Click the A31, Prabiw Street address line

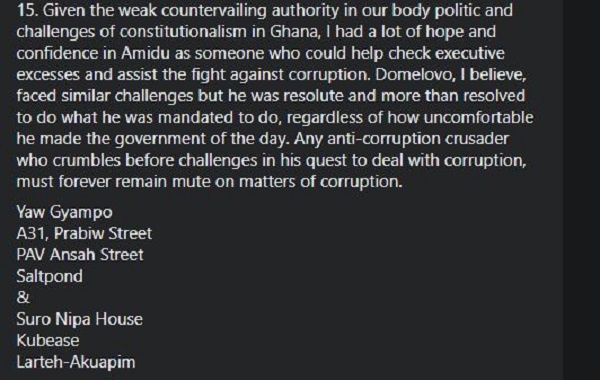[84, 233]
